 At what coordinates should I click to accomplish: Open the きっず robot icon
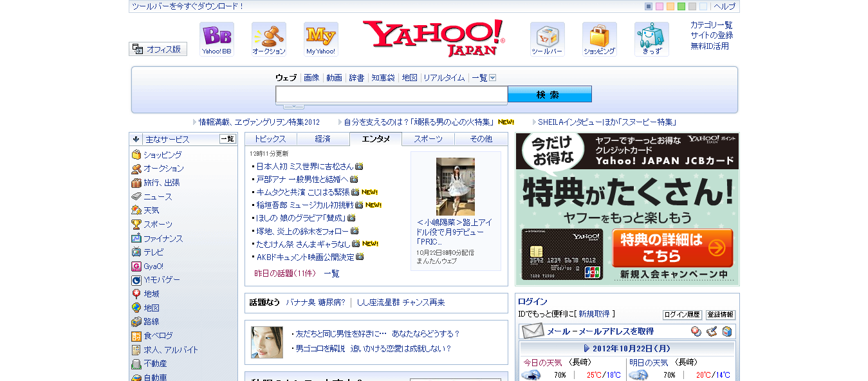click(652, 39)
